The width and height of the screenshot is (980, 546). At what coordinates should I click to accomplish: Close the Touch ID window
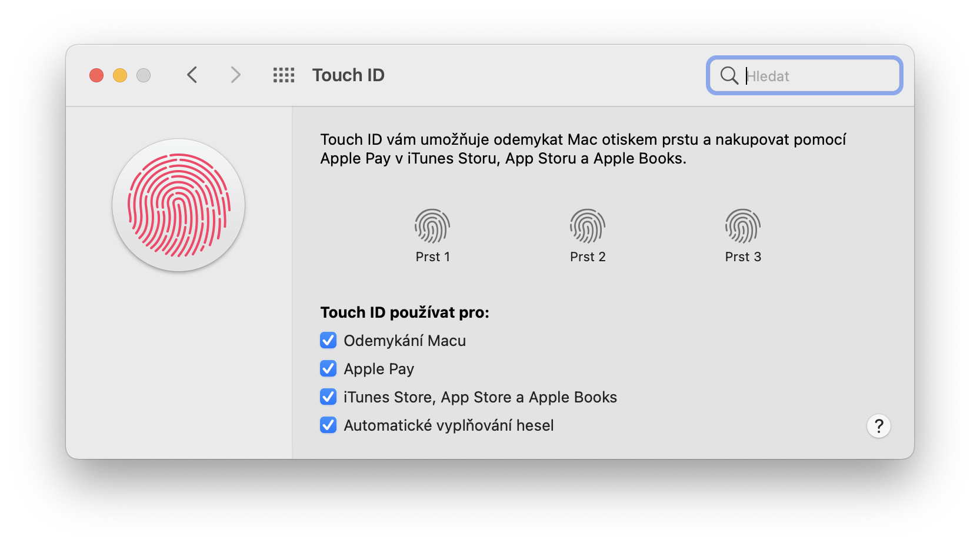pos(96,75)
